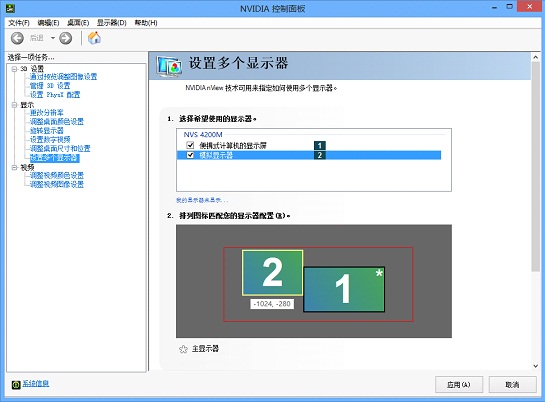Click the 主显示器 legend text

pos(205,348)
